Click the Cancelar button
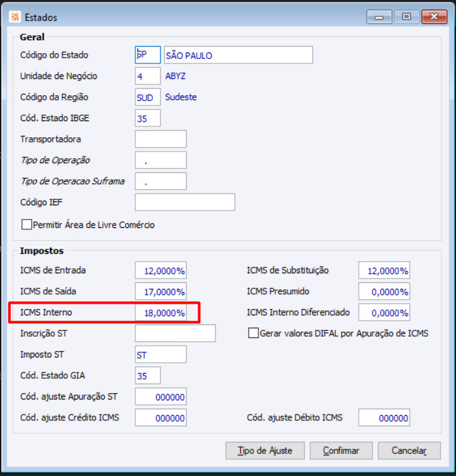Viewport: 456px width, 476px height. click(409, 451)
